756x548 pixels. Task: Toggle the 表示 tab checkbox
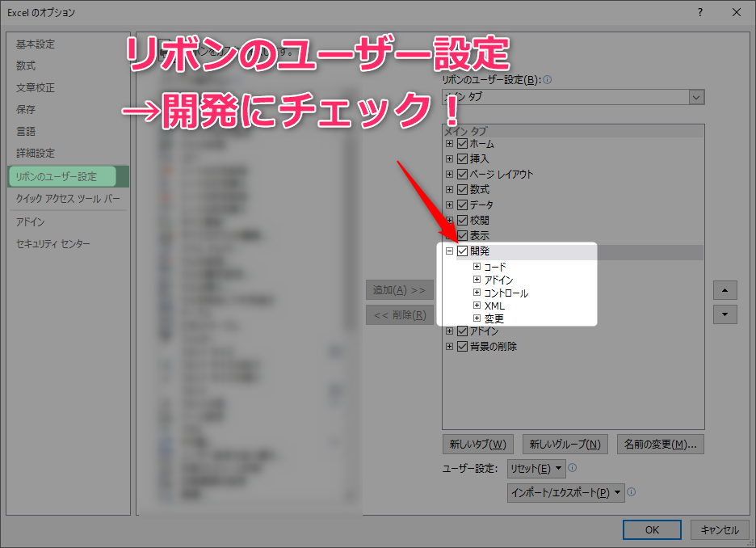[x=462, y=236]
